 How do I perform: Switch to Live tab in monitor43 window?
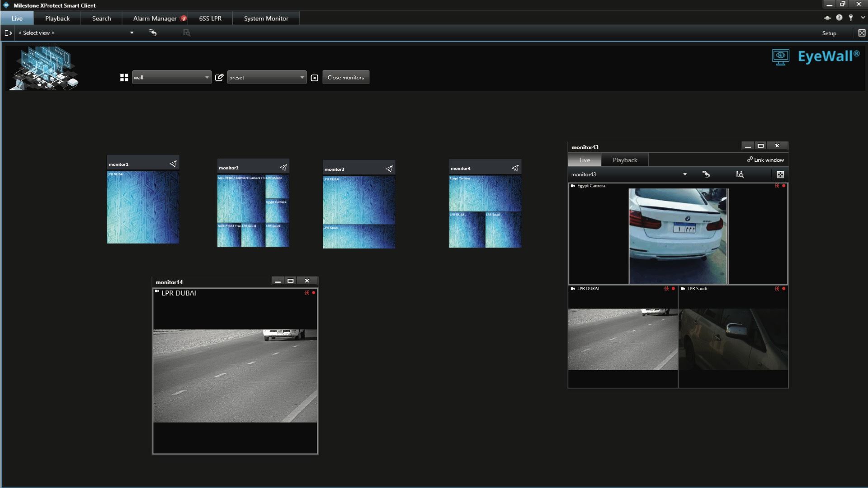pyautogui.click(x=585, y=160)
